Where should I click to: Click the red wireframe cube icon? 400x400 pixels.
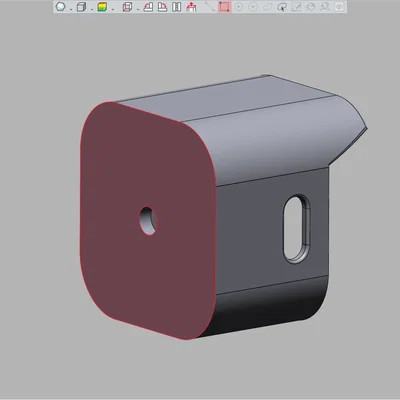click(x=127, y=7)
